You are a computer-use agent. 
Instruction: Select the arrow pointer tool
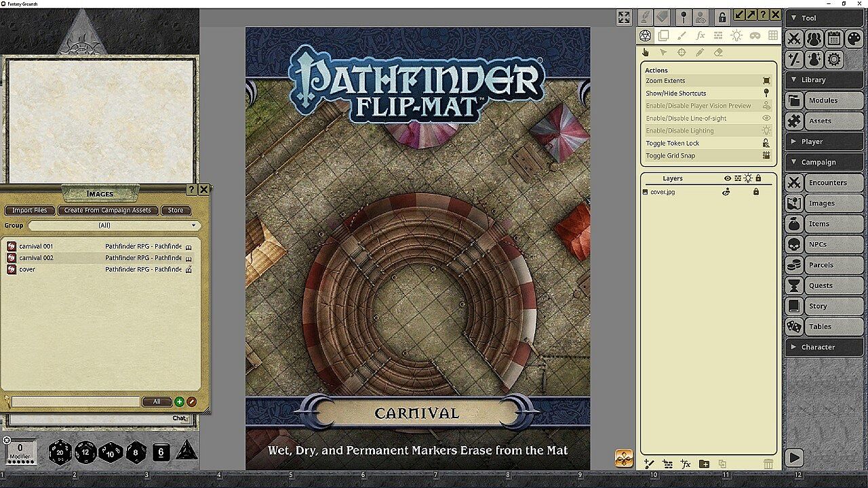click(663, 52)
